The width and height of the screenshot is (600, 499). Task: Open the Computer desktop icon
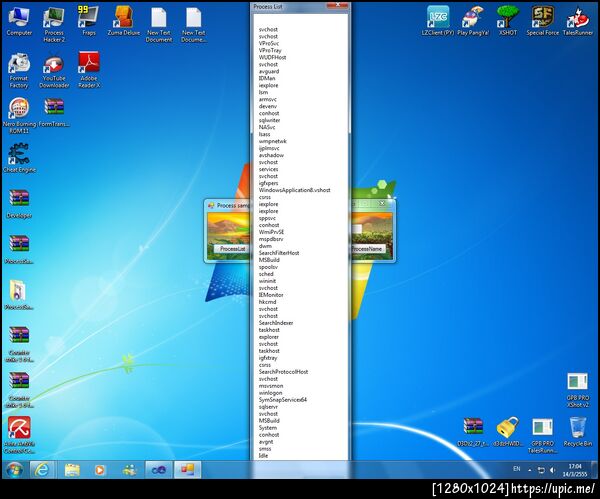19,22
